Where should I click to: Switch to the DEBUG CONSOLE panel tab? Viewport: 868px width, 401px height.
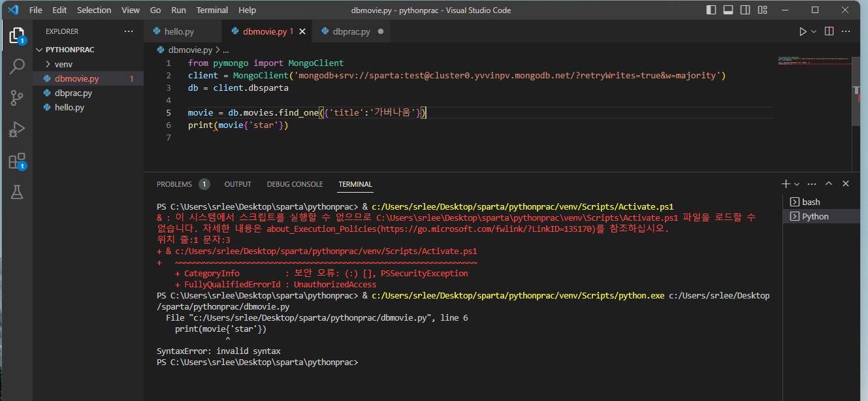point(295,184)
